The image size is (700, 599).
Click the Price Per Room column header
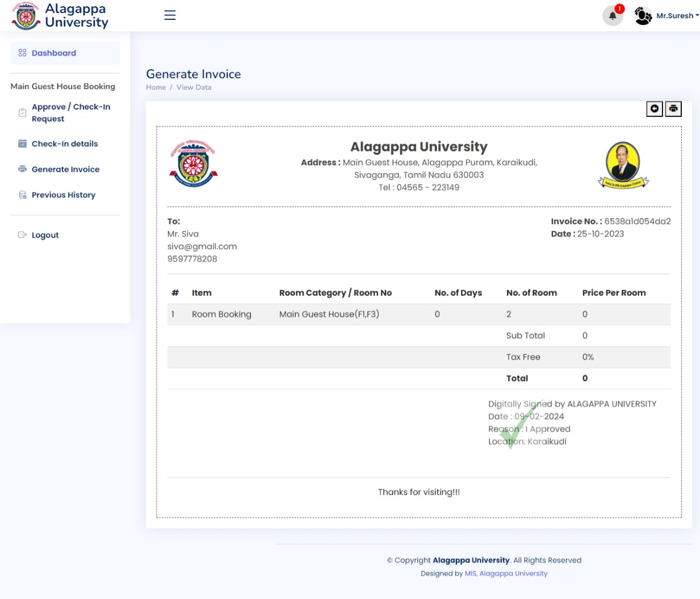614,293
